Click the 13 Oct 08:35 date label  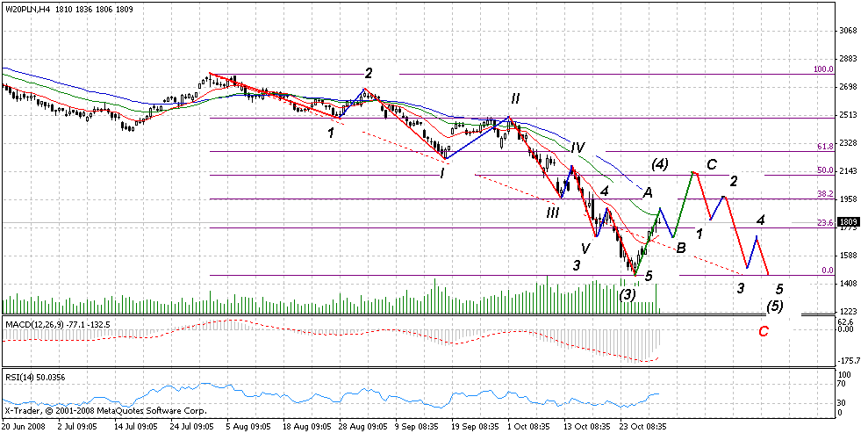585,427
